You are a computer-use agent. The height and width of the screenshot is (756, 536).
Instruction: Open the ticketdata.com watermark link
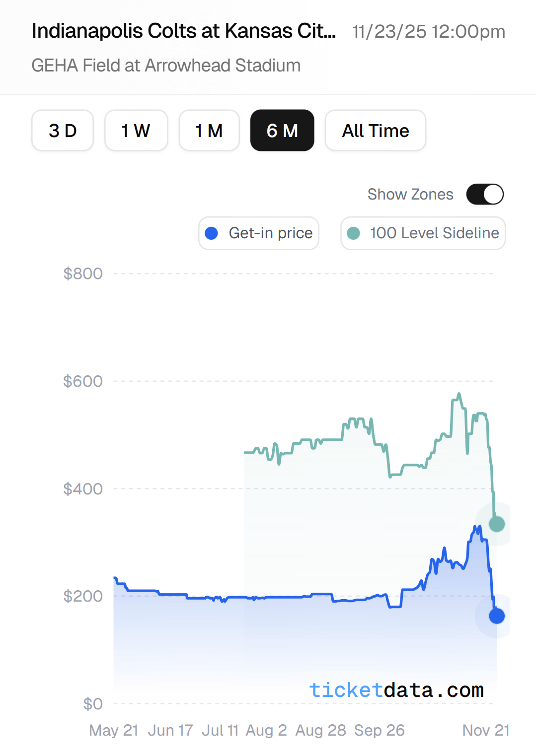(x=396, y=690)
